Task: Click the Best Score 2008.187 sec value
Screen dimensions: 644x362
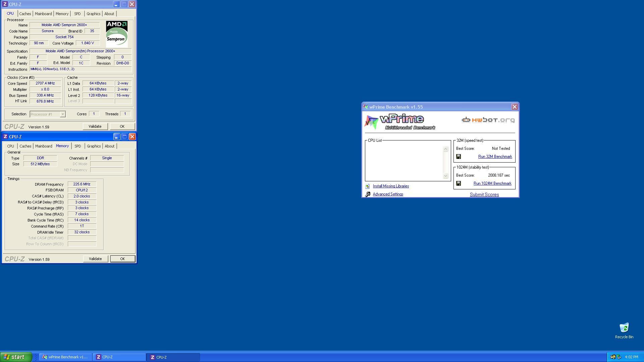Action: [x=499, y=175]
